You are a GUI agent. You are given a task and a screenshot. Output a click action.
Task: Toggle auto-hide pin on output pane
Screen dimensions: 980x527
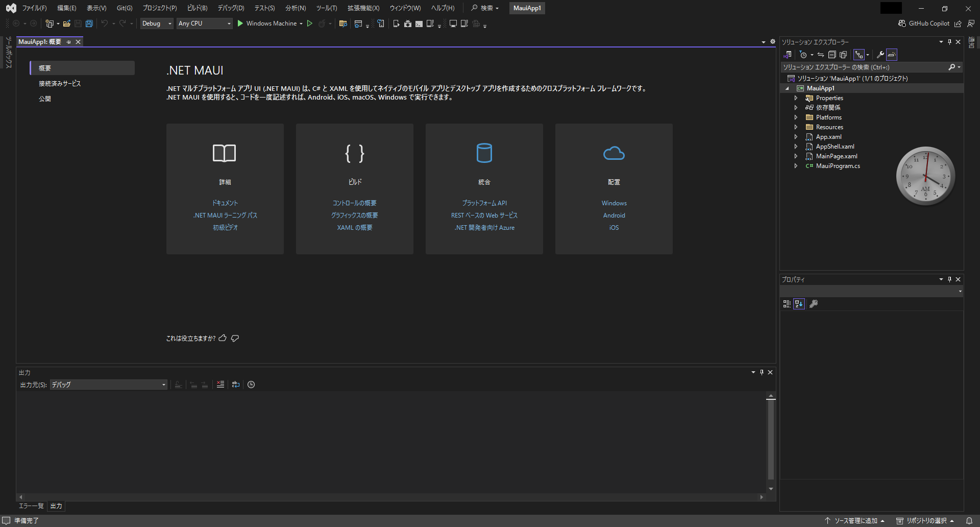click(x=762, y=372)
